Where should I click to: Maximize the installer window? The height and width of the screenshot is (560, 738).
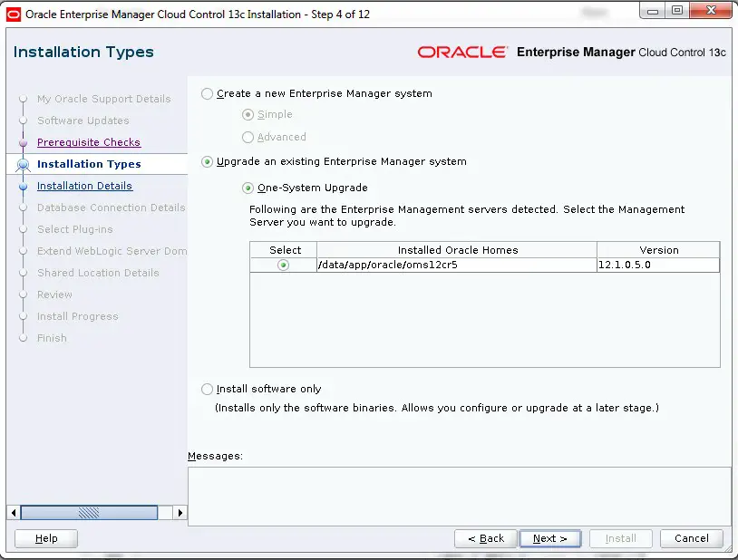tap(677, 10)
